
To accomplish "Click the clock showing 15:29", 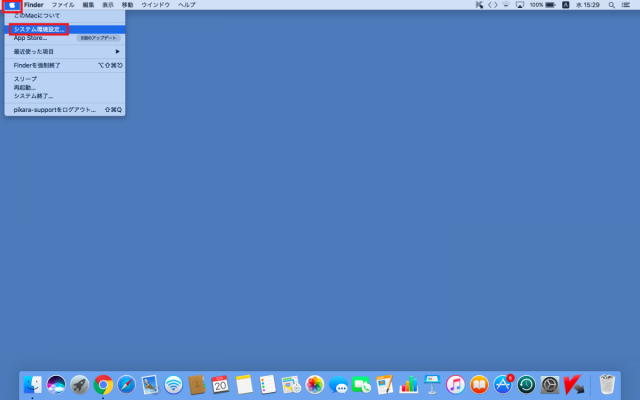I will (x=591, y=5).
